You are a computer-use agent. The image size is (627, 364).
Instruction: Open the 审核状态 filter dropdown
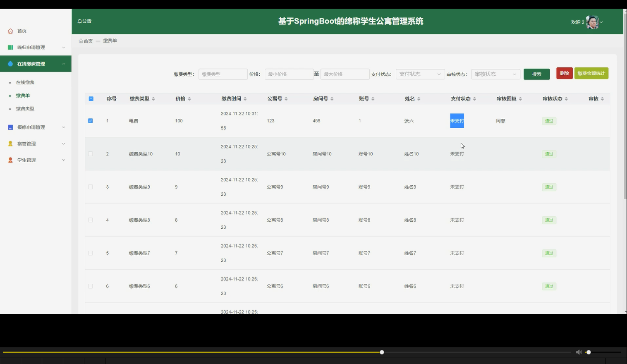coord(495,74)
